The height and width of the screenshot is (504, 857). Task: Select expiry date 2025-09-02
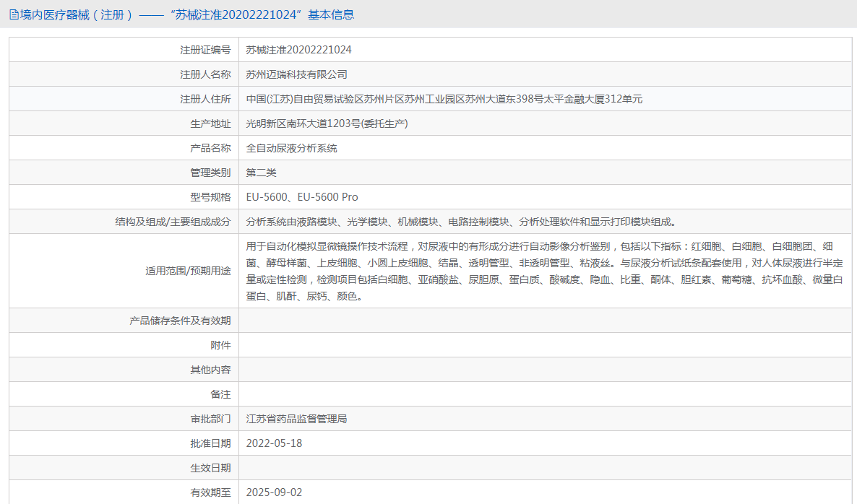point(274,492)
